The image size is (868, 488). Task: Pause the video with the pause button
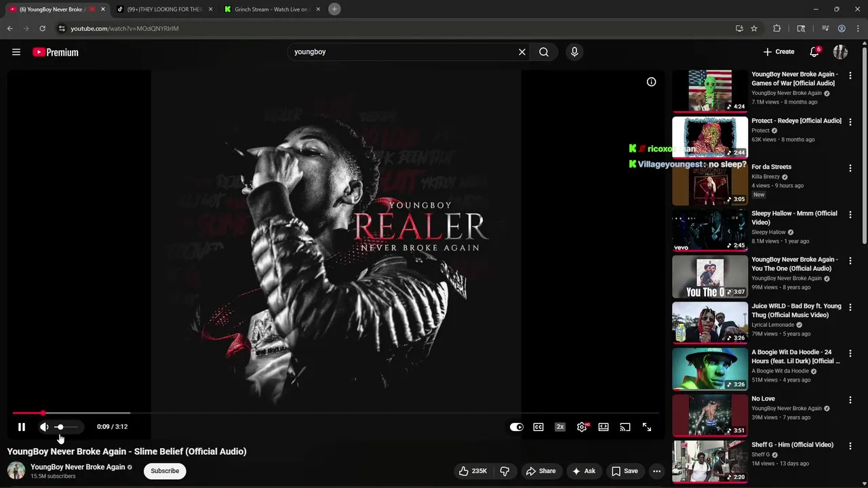coord(21,427)
